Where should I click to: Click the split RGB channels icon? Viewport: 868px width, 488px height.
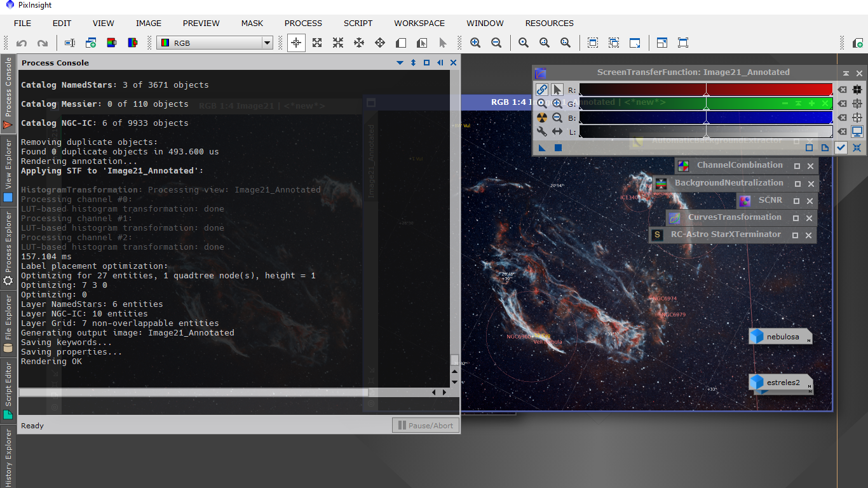[x=133, y=43]
